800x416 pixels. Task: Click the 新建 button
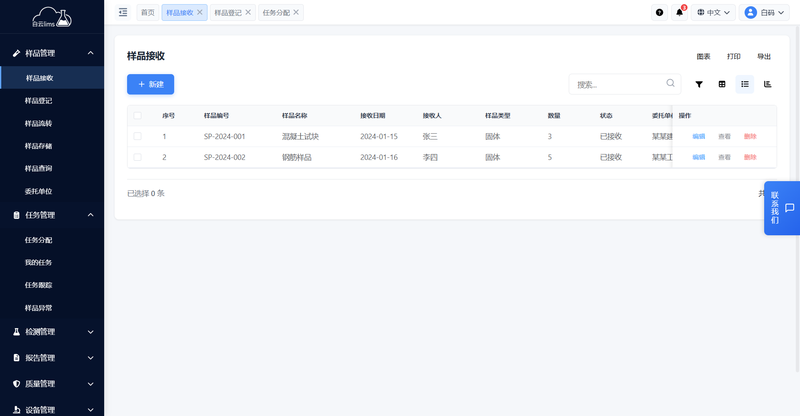150,85
